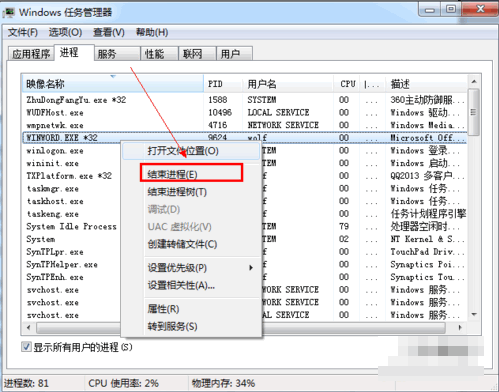Screen dimensions: 499x392
Task: Click the 进程数: 81 status entry
Action: tap(26, 383)
